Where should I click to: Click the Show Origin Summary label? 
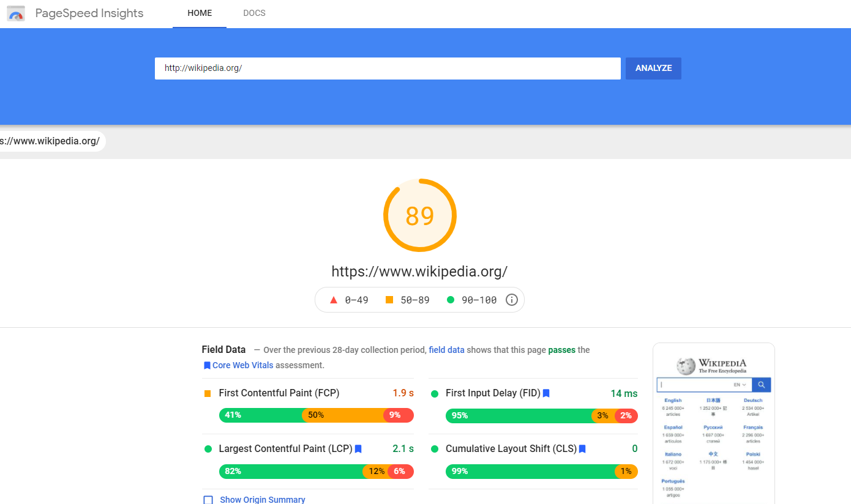tap(263, 500)
